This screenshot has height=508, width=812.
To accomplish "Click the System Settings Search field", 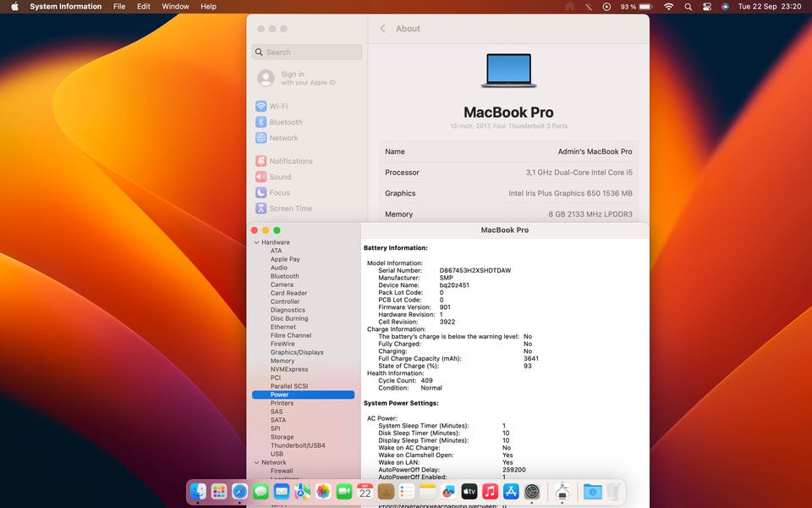I will pos(307,52).
